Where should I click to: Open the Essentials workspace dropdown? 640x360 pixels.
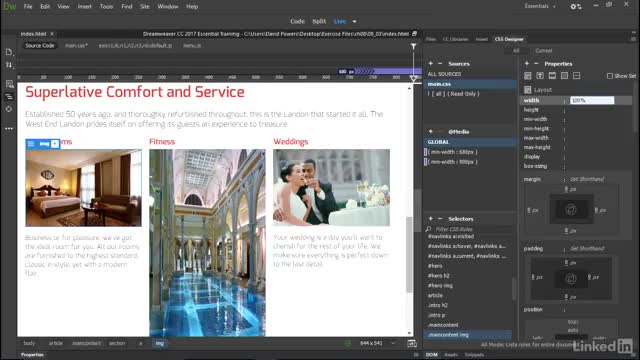tap(540, 6)
